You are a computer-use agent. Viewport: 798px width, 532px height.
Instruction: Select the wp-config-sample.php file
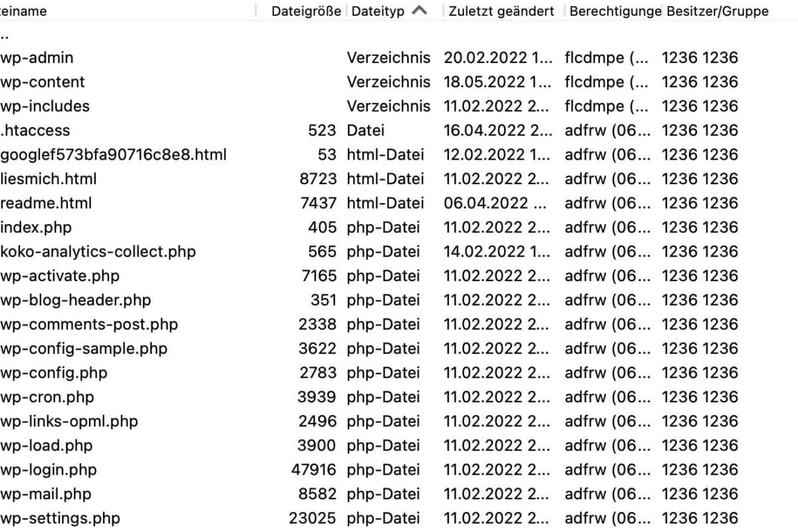(x=84, y=348)
